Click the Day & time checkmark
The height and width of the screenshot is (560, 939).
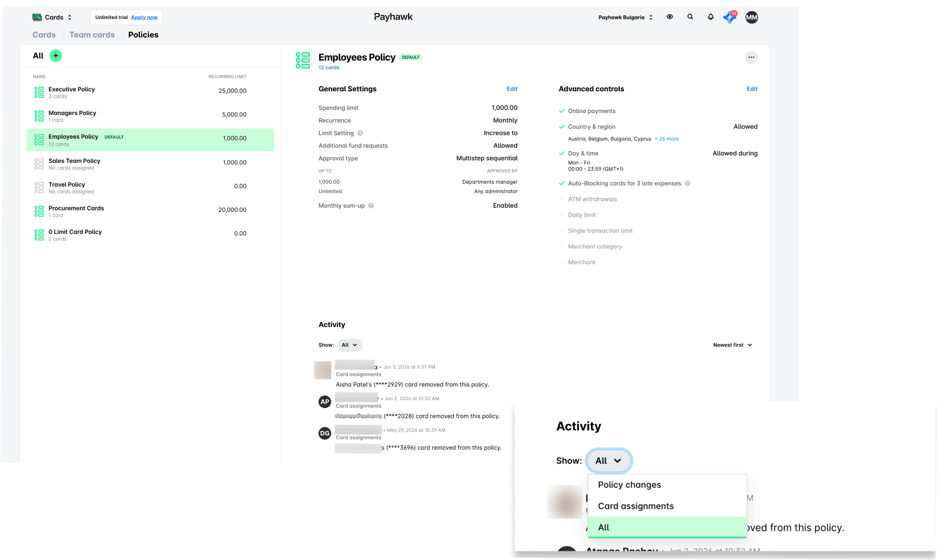coord(562,154)
